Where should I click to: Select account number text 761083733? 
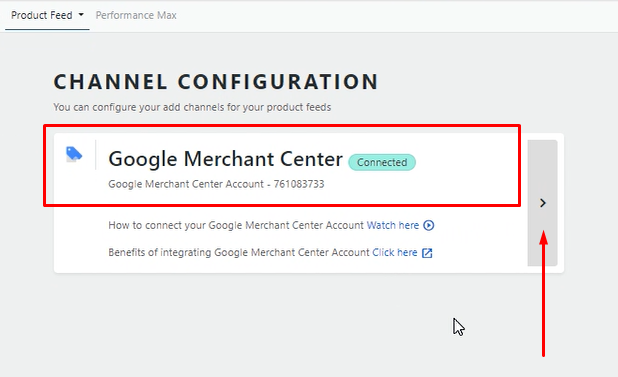pyautogui.click(x=299, y=184)
